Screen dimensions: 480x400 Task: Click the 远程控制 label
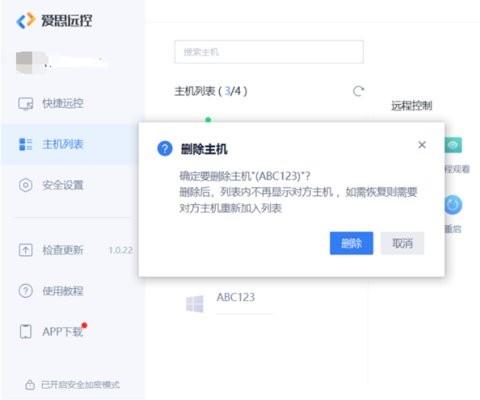412,106
